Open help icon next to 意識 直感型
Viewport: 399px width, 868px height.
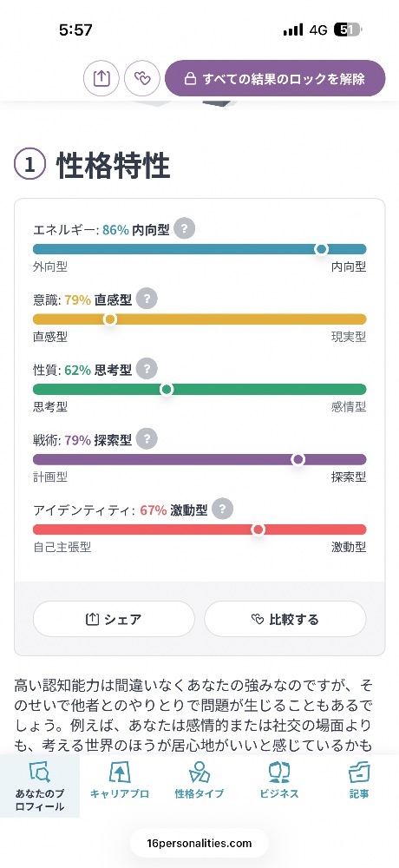point(147,299)
